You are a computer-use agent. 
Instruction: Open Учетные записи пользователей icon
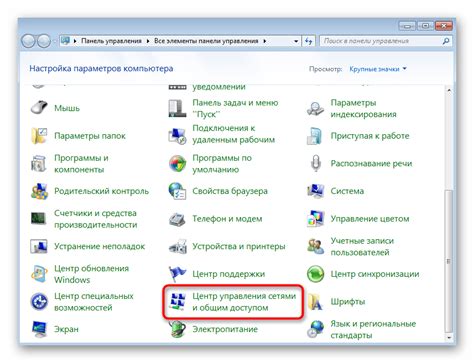pyautogui.click(x=315, y=246)
